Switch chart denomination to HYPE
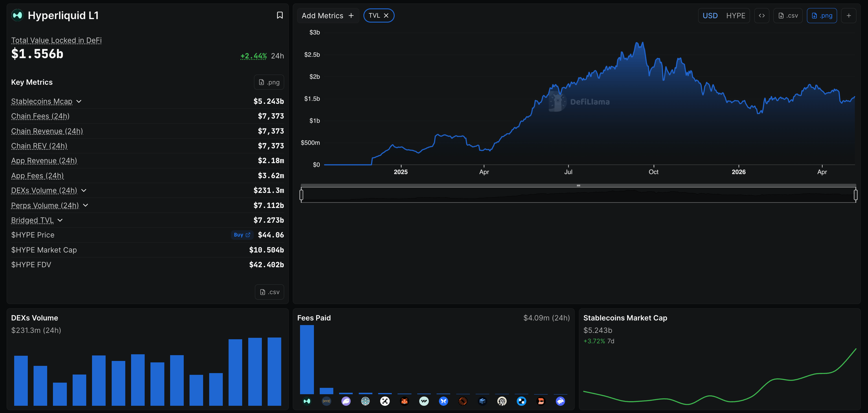Screen dimensions: 868x413 click(735, 16)
